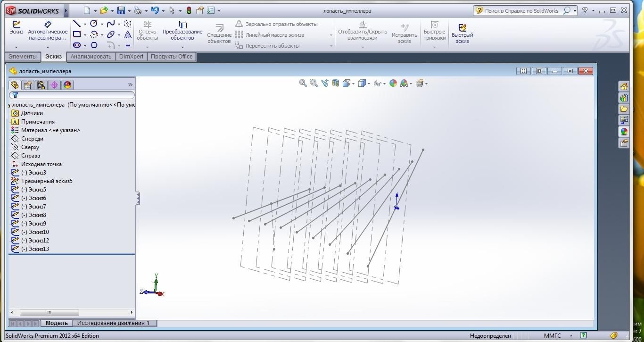Click the Previous View icon
This screenshot has height=342, width=644.
click(x=325, y=83)
